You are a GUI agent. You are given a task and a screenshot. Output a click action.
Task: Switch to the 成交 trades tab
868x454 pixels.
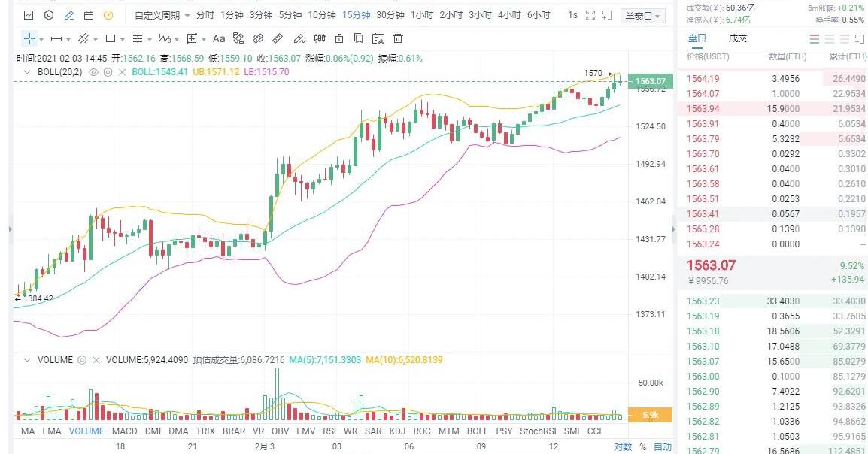coord(737,38)
